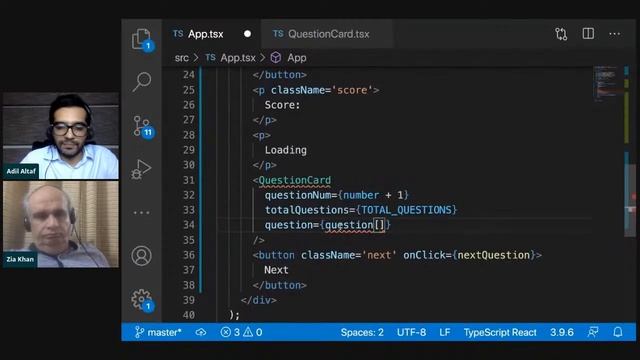
Task: Open the editor More Actions ellipsis
Action: [614, 34]
